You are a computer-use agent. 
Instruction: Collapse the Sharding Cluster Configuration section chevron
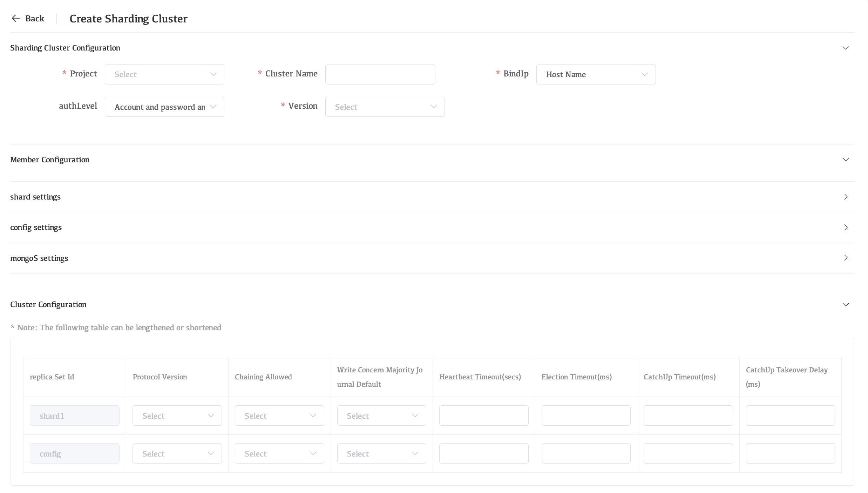coord(846,48)
